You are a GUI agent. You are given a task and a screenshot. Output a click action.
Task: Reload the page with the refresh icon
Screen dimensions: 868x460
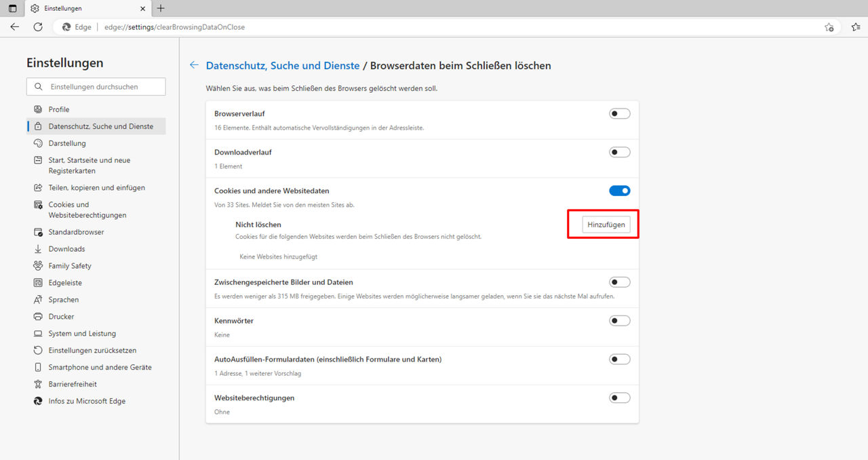click(x=38, y=26)
